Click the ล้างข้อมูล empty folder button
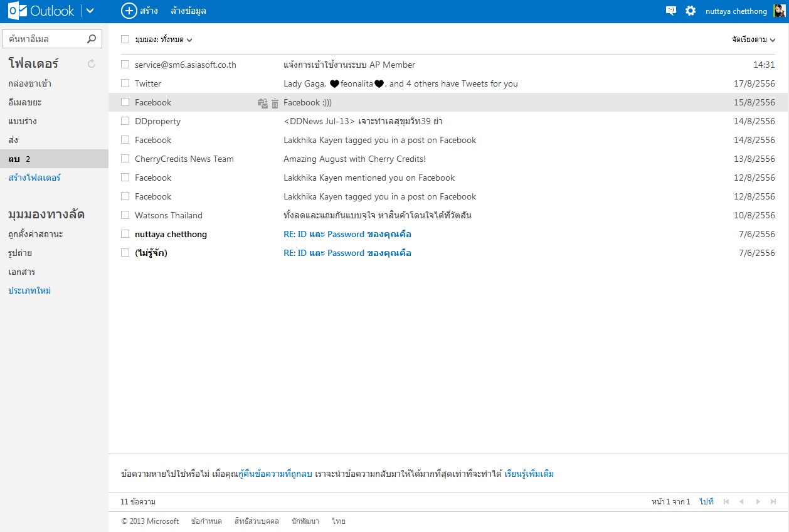 (188, 11)
